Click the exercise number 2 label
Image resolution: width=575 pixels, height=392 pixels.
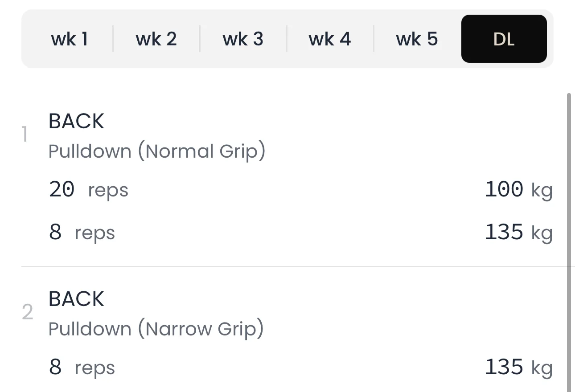[x=27, y=313]
